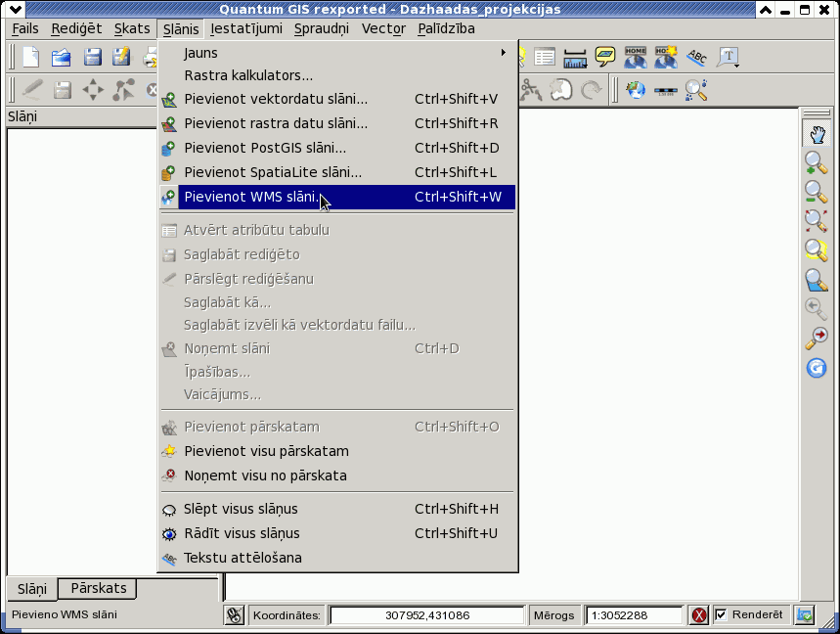Open the Palīdzība menu
Viewport: 840px width, 634px height.
pyautogui.click(x=446, y=28)
